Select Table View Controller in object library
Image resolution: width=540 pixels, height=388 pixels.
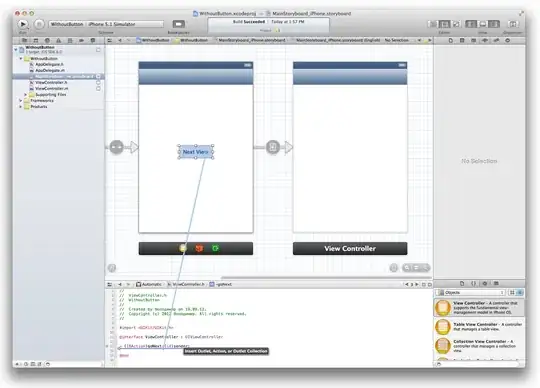pyautogui.click(x=479, y=327)
